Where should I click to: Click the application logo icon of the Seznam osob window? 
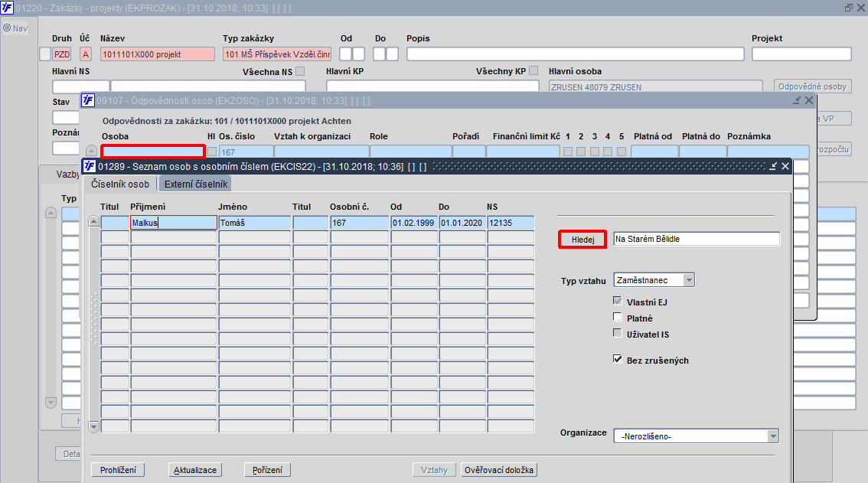click(89, 166)
